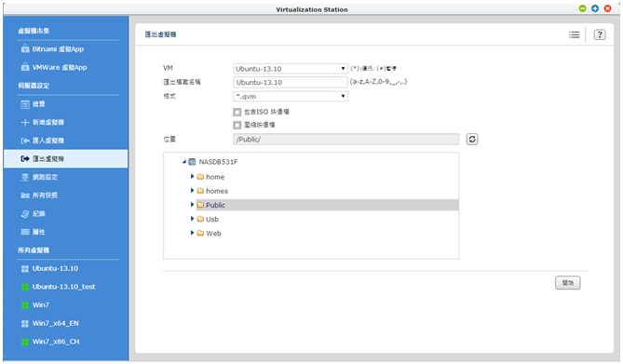Click the properties lines icon
Screen dimensions: 623x364
coord(25,232)
